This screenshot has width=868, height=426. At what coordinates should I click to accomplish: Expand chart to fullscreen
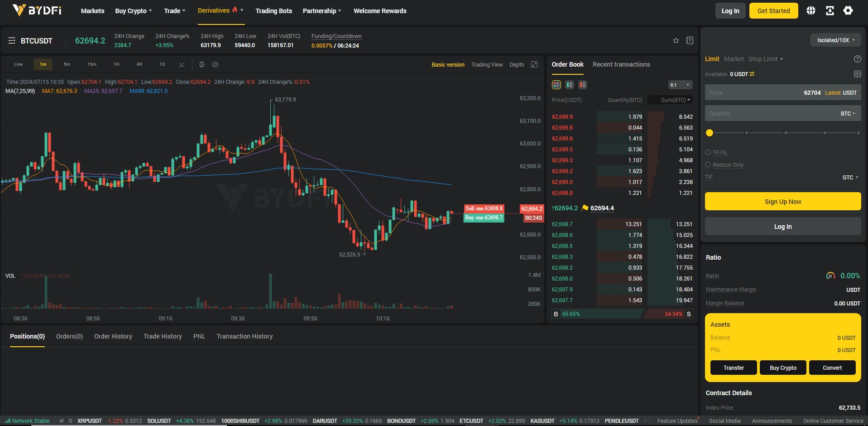tap(534, 64)
